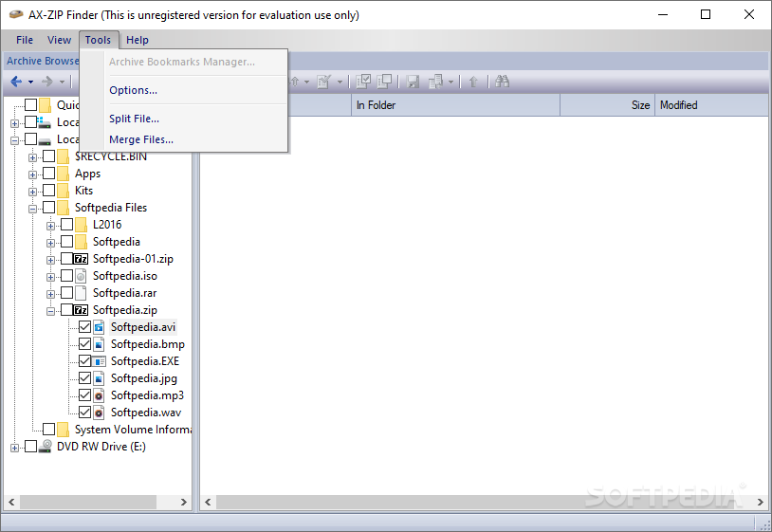Open dropdown beside copy documents icon
Screen dimensions: 772x532
pos(451,83)
